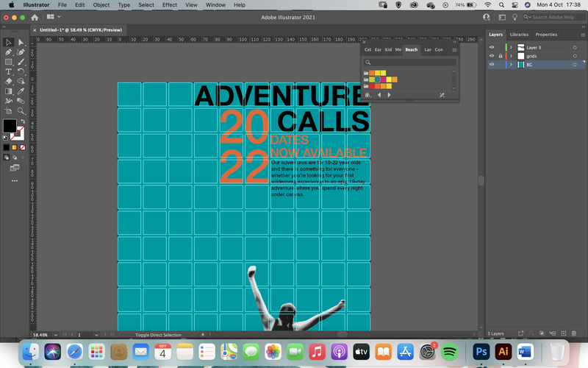Select the Type tool
The width and height of the screenshot is (588, 368).
[x=8, y=71]
